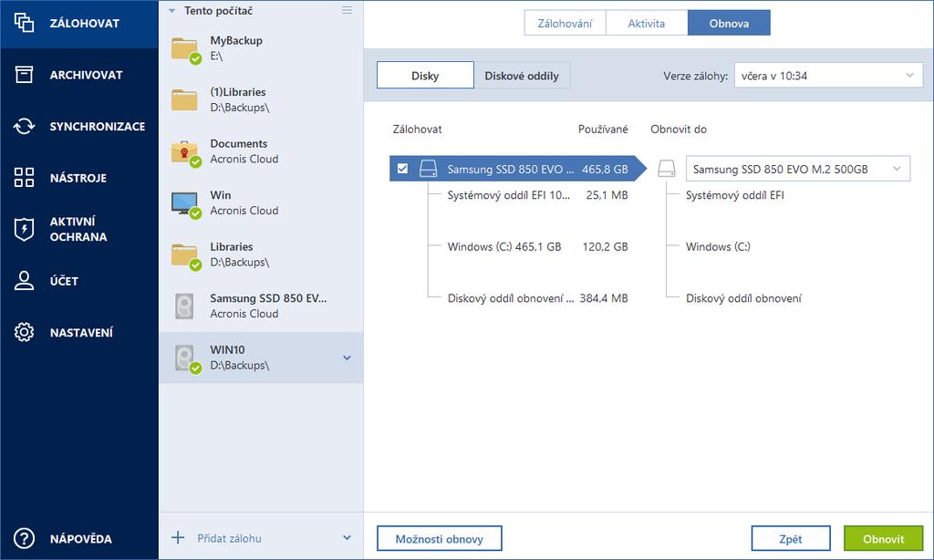Viewport: 934px width, 560px height.
Task: Open the Nástroje tools grid icon
Action: tap(24, 178)
